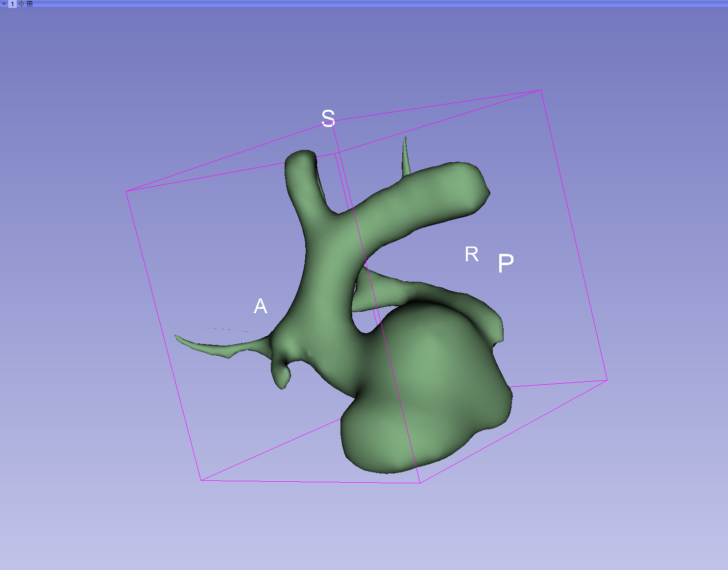Screen dimensions: 728x570
Task: Click the "S" superior orientation label
Action: [x=328, y=119]
